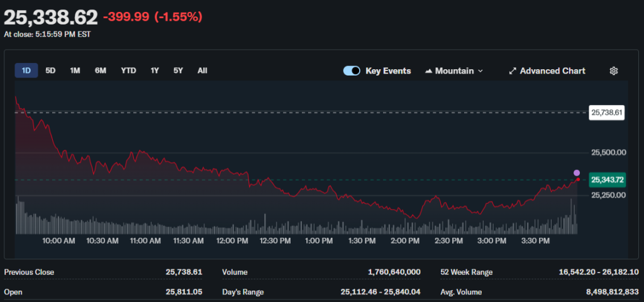Click the 25,738.61 previous close price label

pyautogui.click(x=606, y=113)
